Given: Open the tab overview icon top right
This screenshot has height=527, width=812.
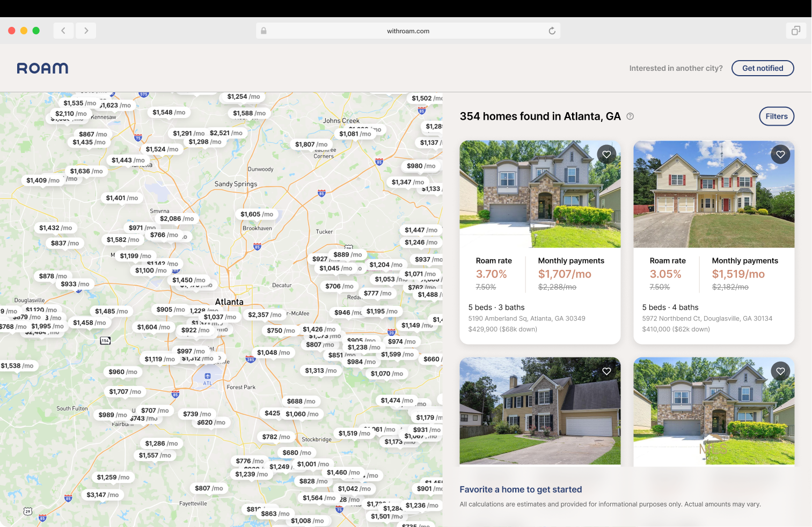Looking at the screenshot, I should click(796, 31).
